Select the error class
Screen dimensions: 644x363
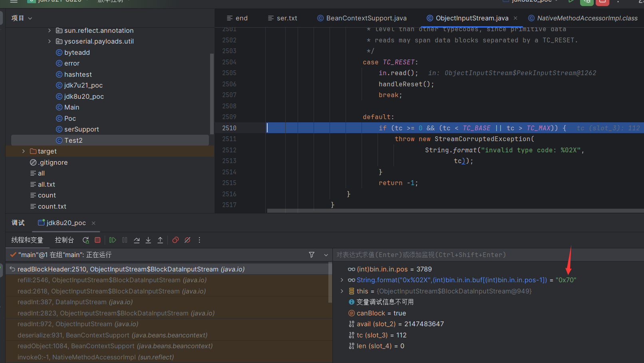tap(72, 63)
